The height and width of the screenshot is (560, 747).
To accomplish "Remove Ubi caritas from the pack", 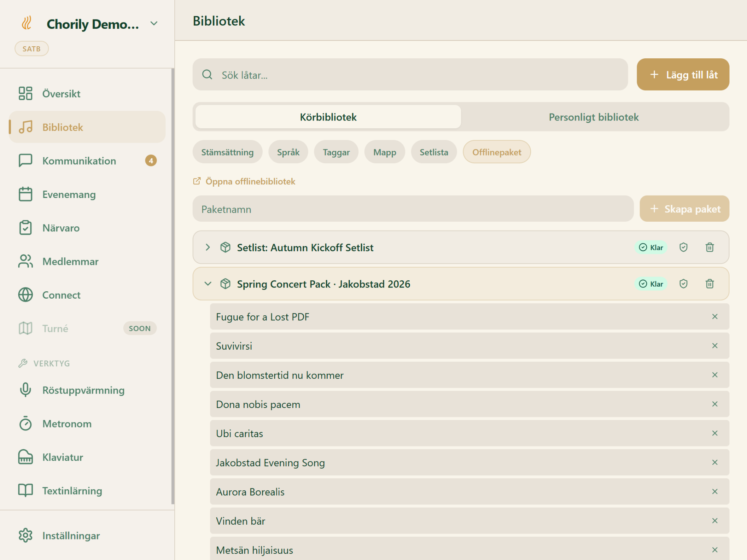I will click(715, 433).
